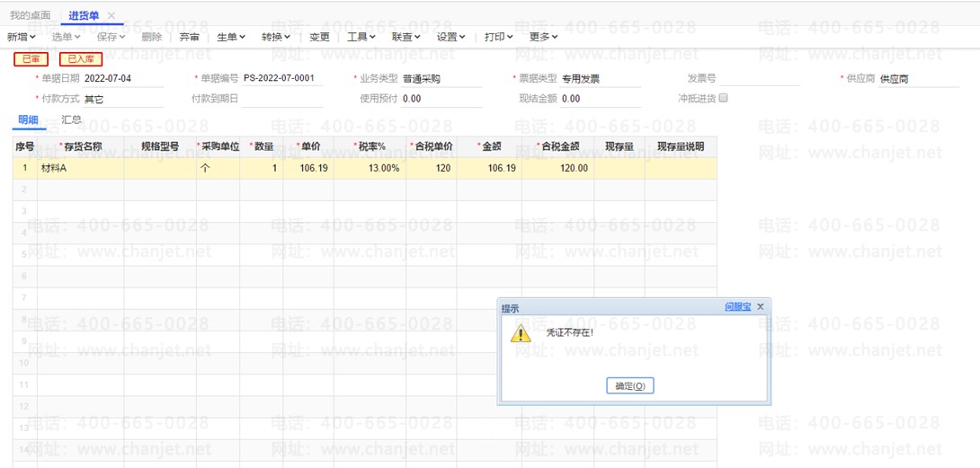
Task: Click the 单据日期 field 2022-07-04
Action: click(x=122, y=79)
